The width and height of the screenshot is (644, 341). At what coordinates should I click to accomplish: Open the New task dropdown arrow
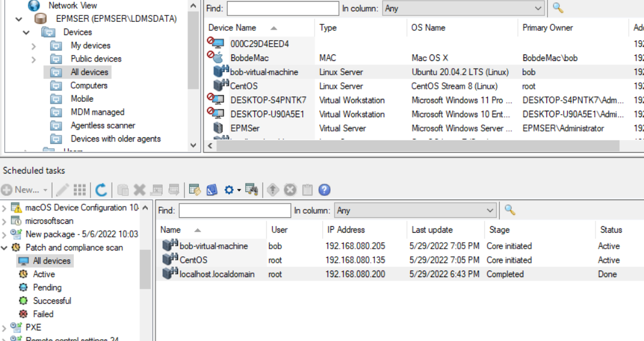(46, 190)
